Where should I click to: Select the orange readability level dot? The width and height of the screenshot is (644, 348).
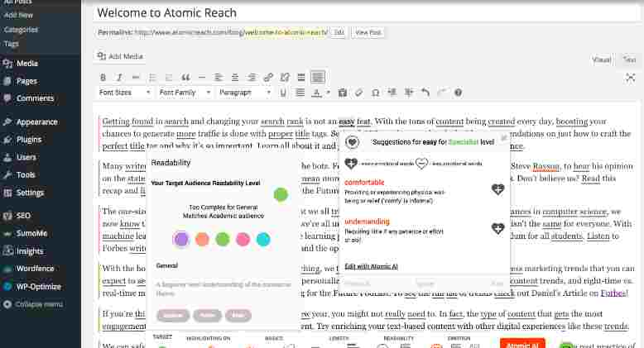point(202,239)
